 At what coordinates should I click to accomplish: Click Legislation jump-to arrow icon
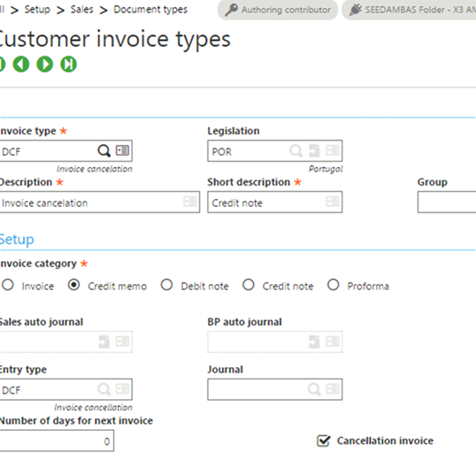tap(314, 150)
